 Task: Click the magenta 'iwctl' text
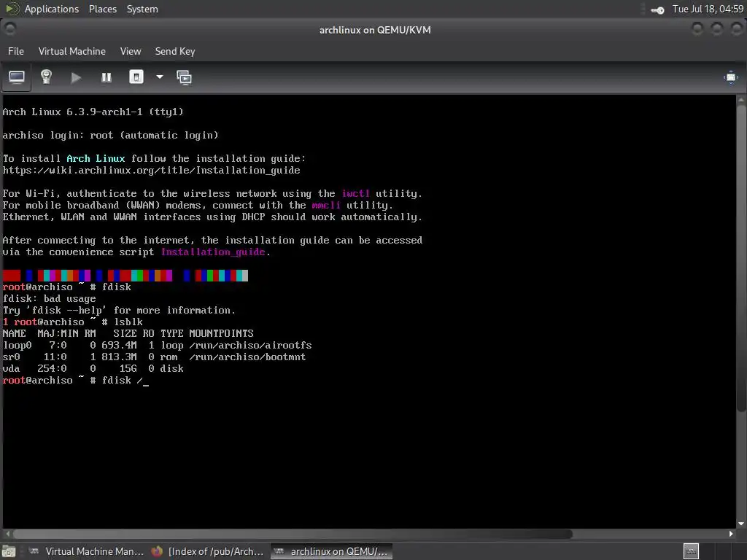point(355,193)
